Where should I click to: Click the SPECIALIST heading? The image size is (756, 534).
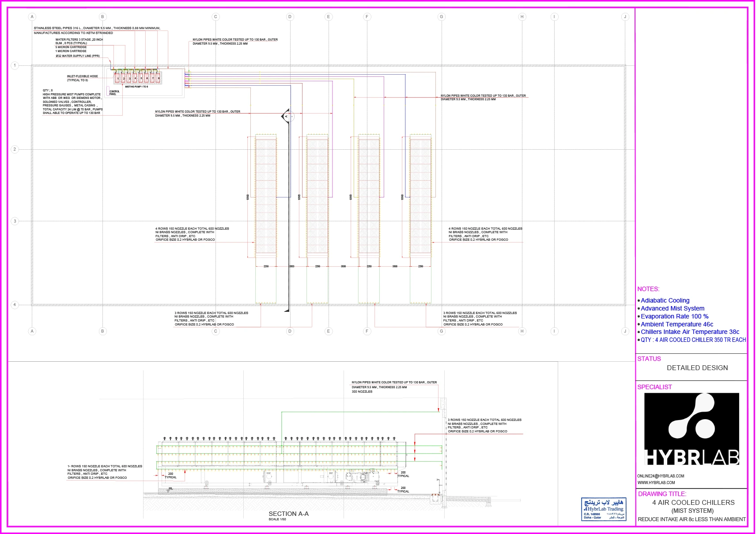click(654, 387)
